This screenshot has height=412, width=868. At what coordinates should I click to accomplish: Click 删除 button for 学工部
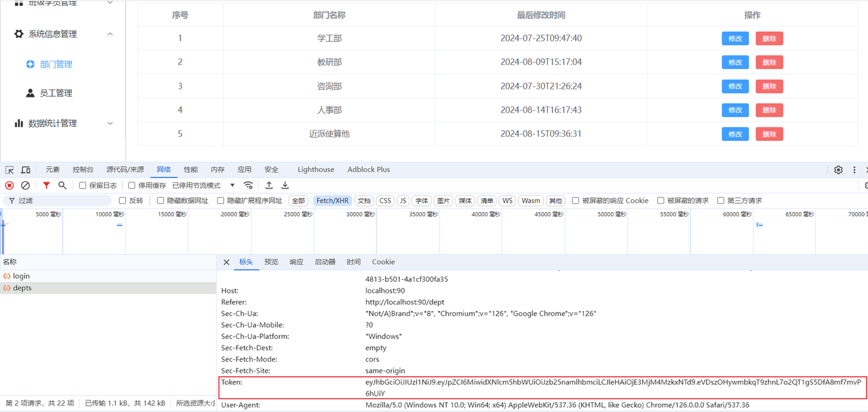coord(769,39)
